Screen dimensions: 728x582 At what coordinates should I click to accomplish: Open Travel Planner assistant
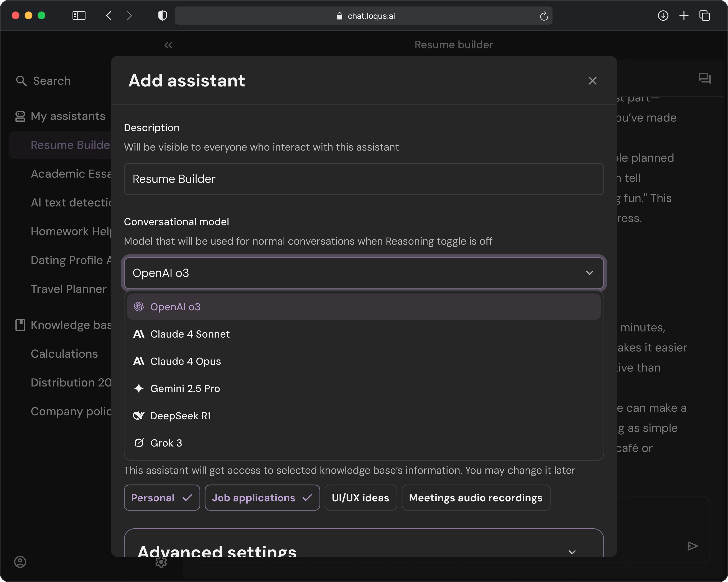coord(69,289)
